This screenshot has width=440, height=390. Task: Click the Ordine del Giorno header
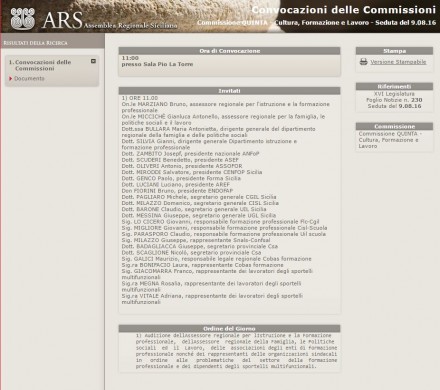point(229,329)
